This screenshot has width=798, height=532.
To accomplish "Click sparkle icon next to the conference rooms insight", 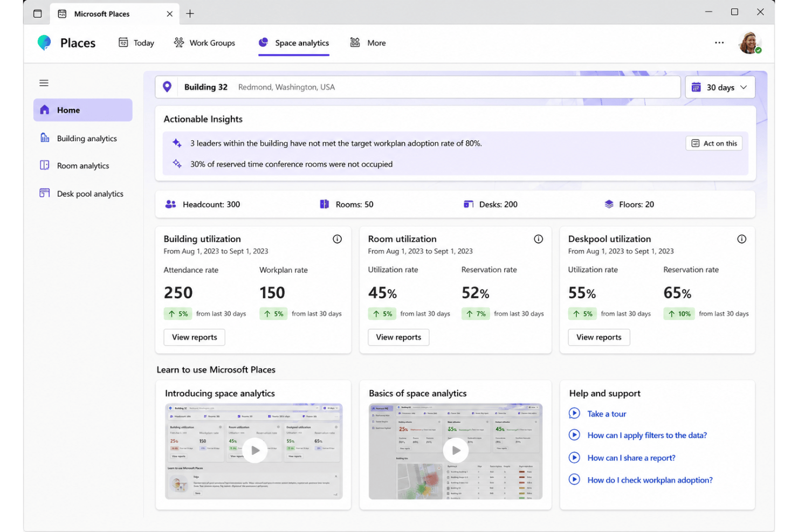I will coord(177,164).
